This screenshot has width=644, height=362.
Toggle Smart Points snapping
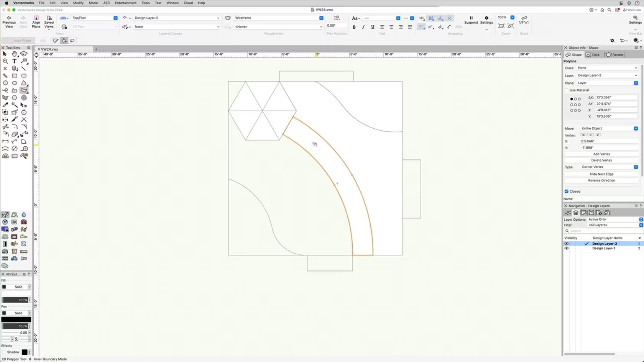(x=422, y=27)
